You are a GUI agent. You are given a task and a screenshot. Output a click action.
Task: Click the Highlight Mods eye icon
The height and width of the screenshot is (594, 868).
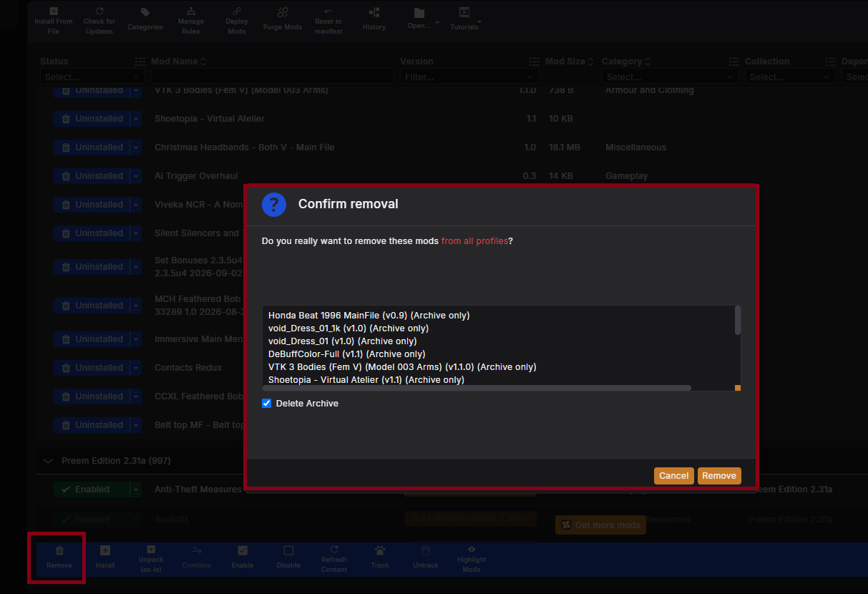tap(472, 550)
